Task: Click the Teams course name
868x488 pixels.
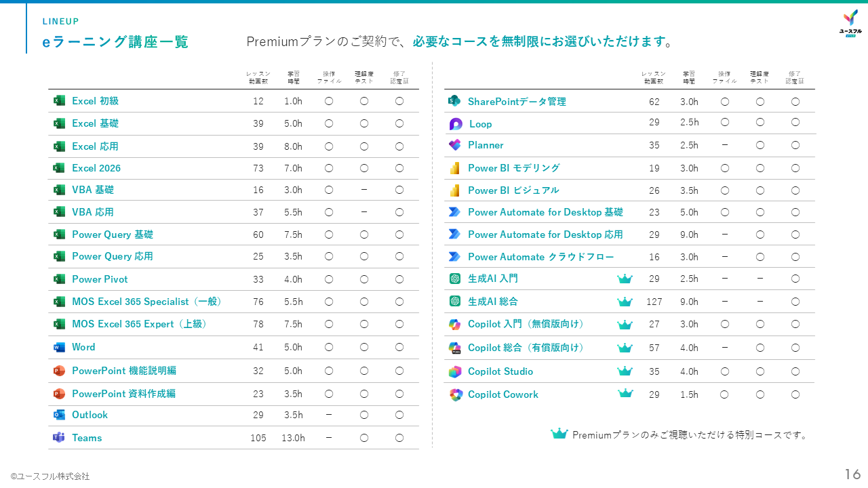Action: tap(87, 438)
